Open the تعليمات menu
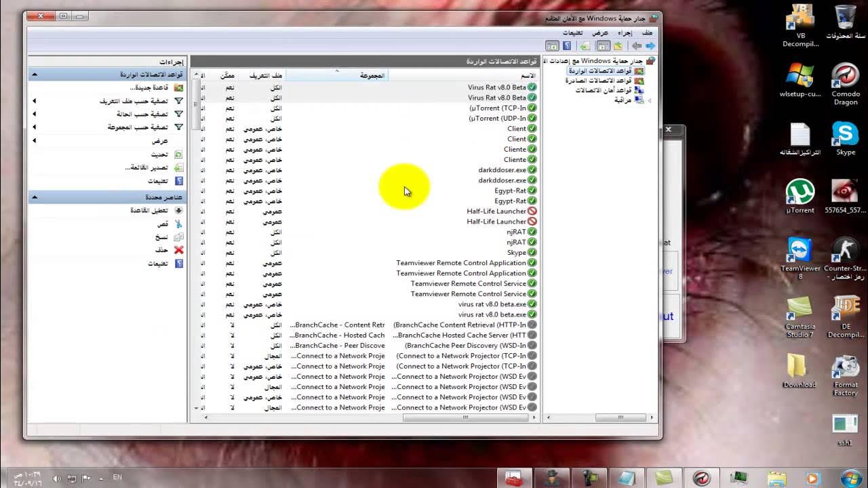Image resolution: width=868 pixels, height=488 pixels. 573,33
